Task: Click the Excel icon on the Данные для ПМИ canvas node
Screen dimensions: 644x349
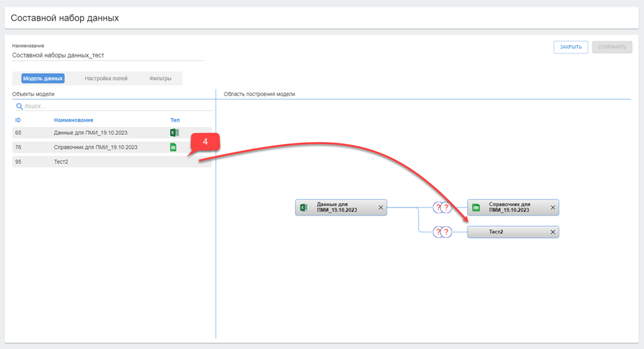Action: tap(304, 208)
